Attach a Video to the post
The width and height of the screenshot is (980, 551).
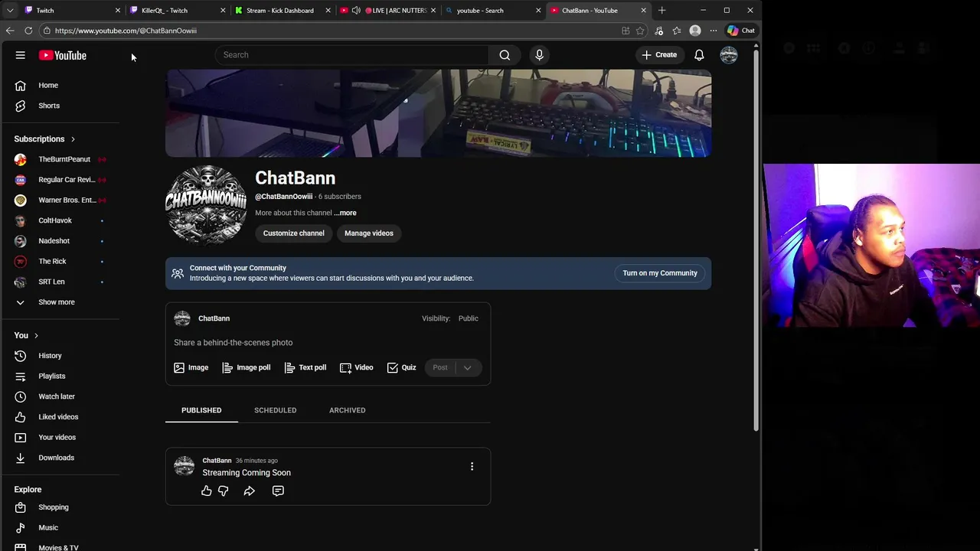[x=357, y=368]
